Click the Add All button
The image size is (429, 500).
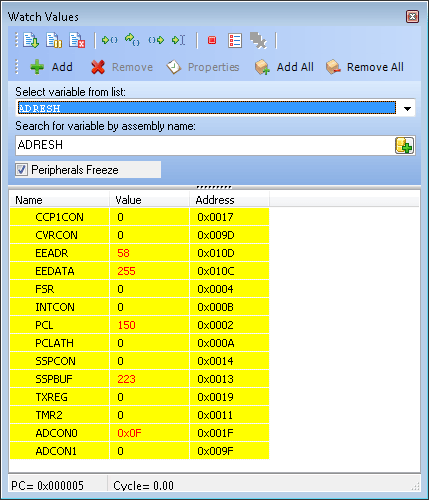284,67
